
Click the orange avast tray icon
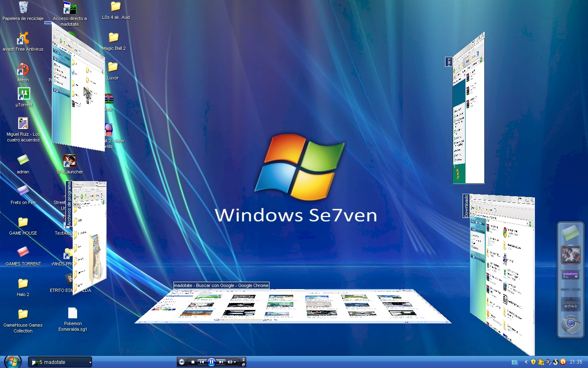[x=563, y=362]
